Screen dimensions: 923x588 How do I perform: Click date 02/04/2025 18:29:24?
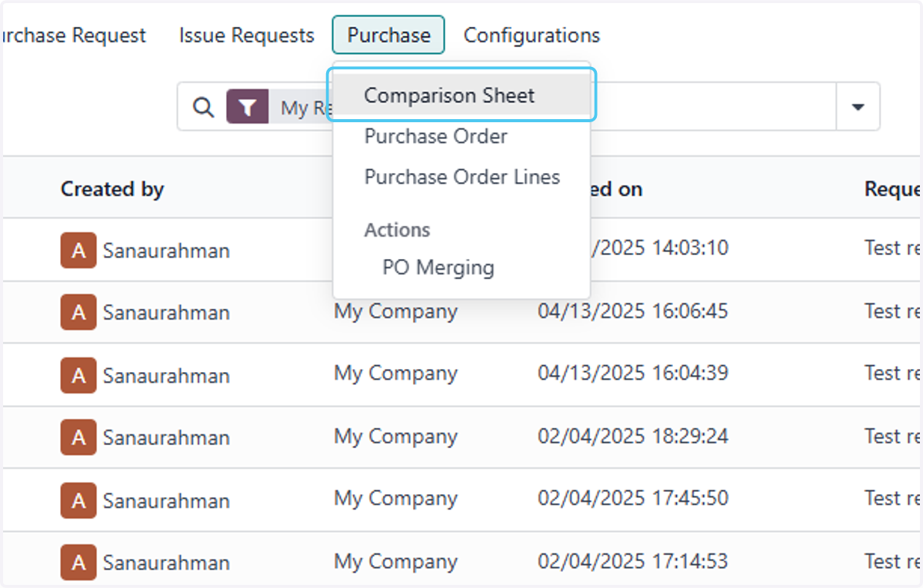pyautogui.click(x=633, y=436)
